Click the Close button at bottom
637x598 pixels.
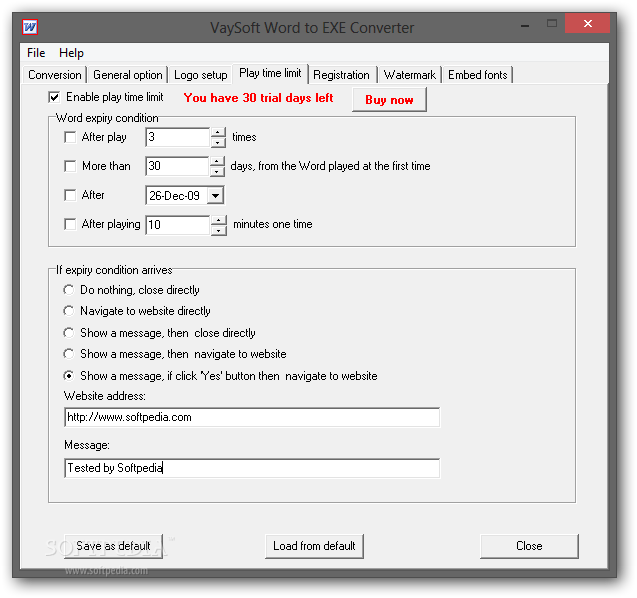coord(529,546)
